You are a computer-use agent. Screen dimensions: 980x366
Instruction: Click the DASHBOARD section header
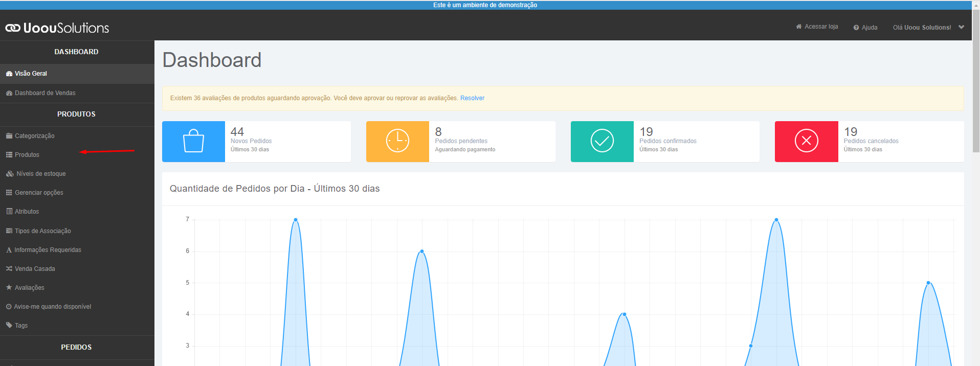(77, 52)
